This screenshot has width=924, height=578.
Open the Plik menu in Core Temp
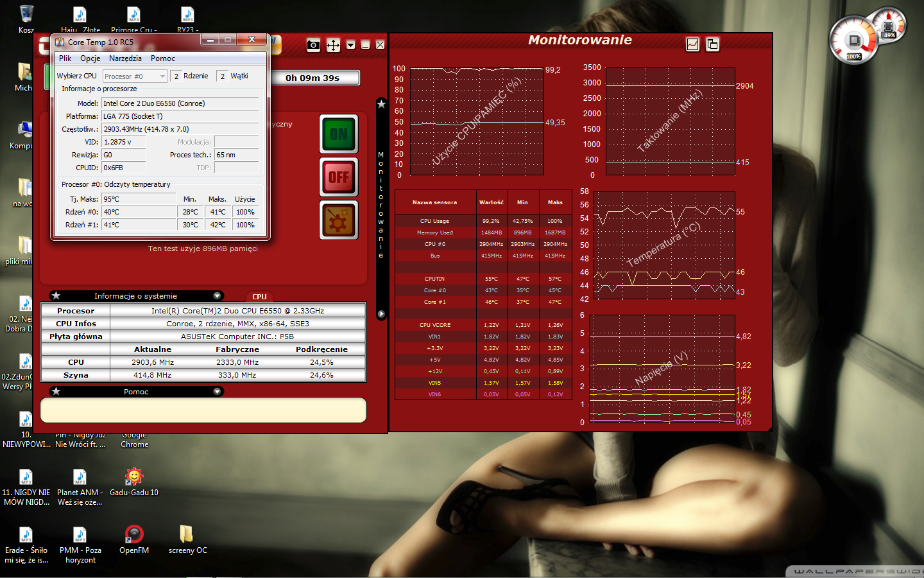[x=65, y=58]
